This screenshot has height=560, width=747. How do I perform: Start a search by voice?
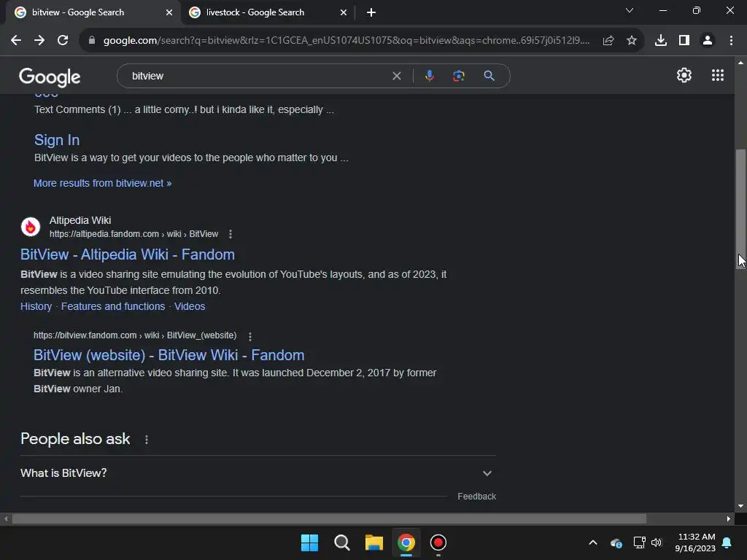pyautogui.click(x=429, y=76)
